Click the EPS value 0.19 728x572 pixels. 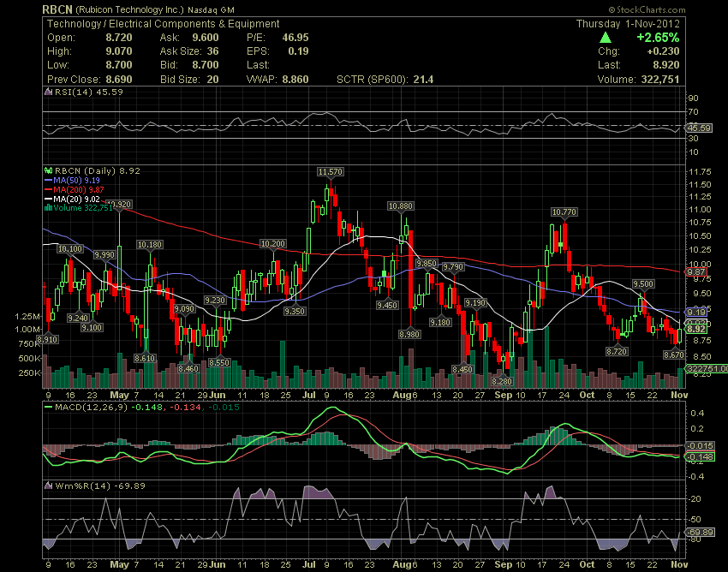point(298,51)
